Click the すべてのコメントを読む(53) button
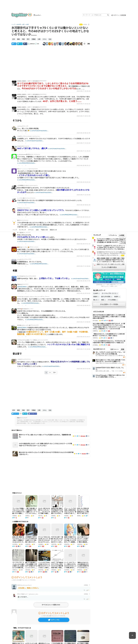This screenshot has height=644, width=138. point(51,605)
